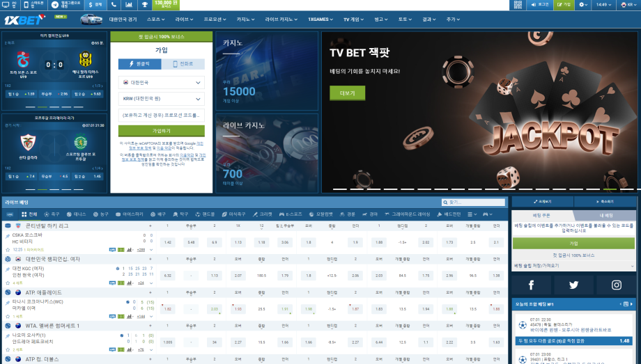Click the promo code input field
The image size is (641, 364).
point(162,116)
